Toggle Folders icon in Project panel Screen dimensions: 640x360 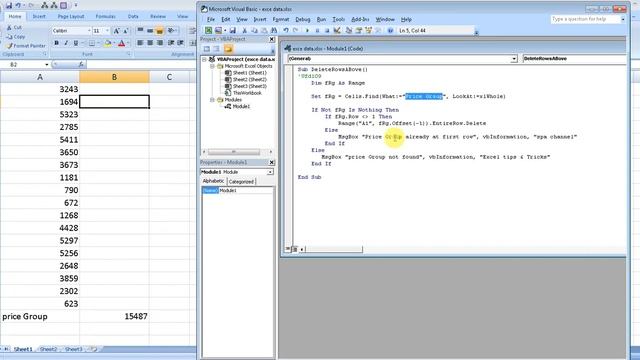click(228, 49)
